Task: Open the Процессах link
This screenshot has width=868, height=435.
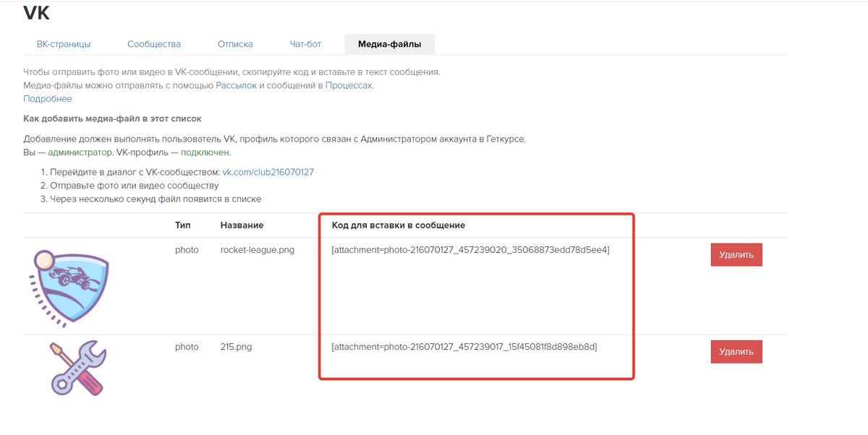Action: (349, 85)
